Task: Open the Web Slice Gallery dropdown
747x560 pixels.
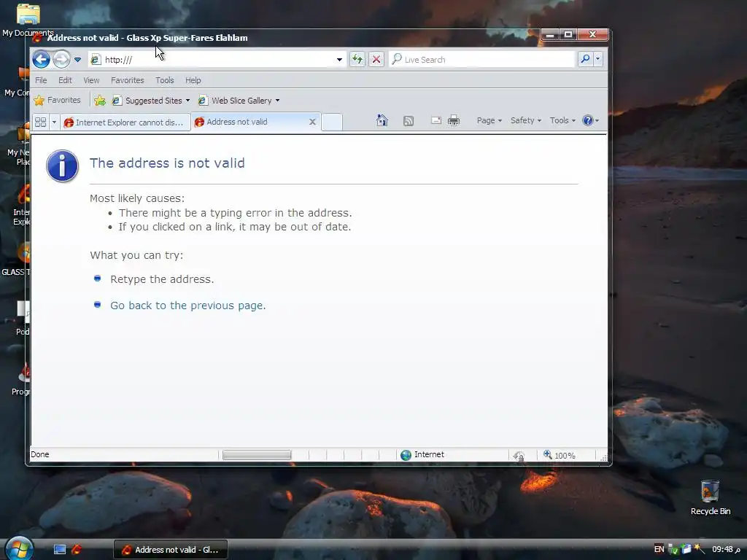Action: pyautogui.click(x=239, y=101)
